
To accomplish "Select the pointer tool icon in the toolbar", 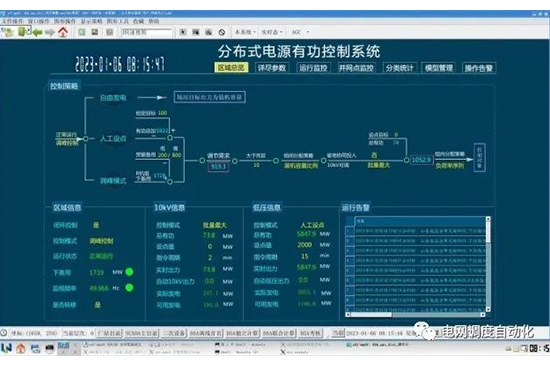I will [183, 32].
